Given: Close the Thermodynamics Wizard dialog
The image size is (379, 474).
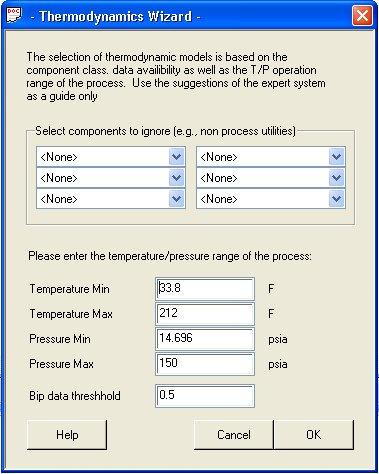Looking at the screenshot, I should [x=362, y=16].
